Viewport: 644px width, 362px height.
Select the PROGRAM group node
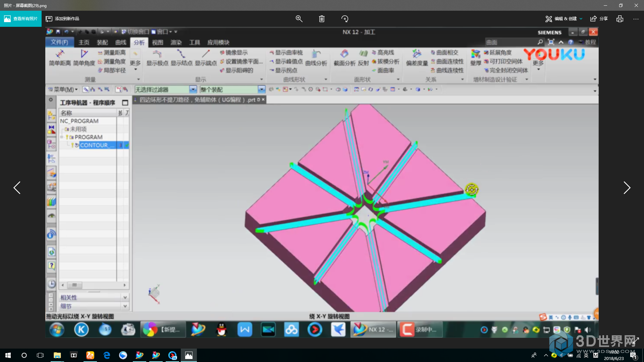click(89, 137)
